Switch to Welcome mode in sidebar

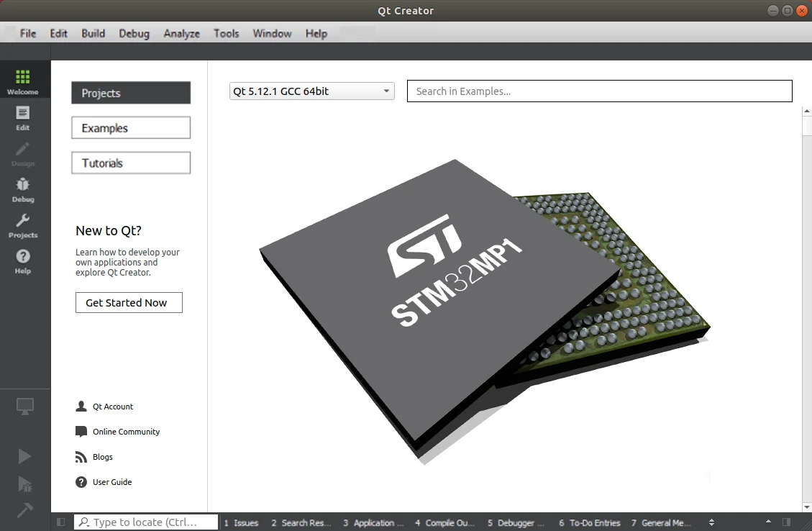point(23,82)
